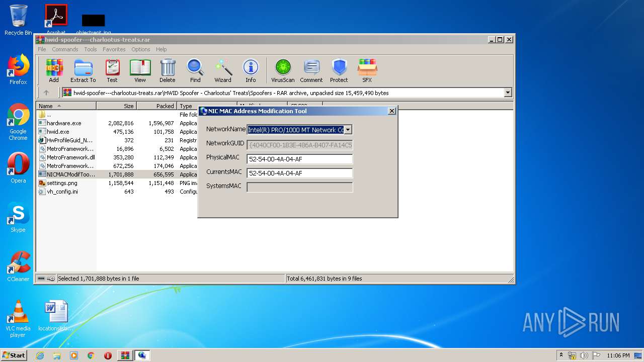Run VirusScan from the toolbar

point(283,70)
